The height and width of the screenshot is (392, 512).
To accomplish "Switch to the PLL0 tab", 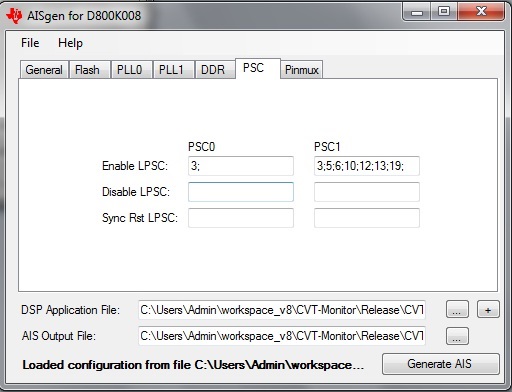I will (132, 70).
